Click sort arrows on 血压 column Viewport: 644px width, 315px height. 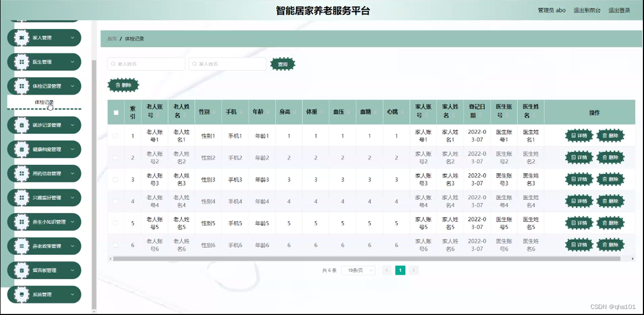348,112
